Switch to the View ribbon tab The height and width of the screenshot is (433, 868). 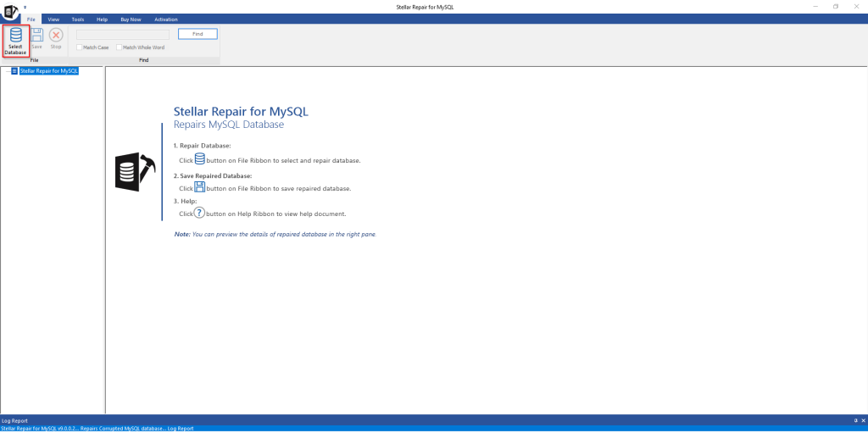click(53, 19)
